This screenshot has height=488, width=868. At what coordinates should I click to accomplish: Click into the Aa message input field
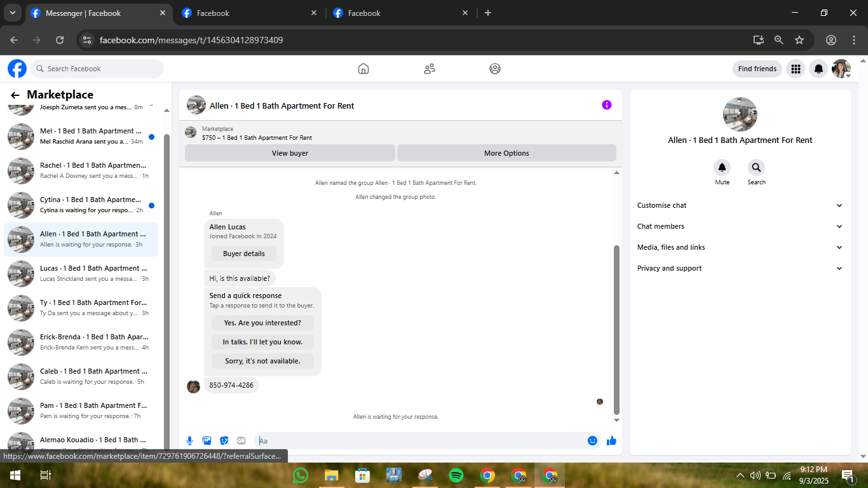[x=421, y=440]
